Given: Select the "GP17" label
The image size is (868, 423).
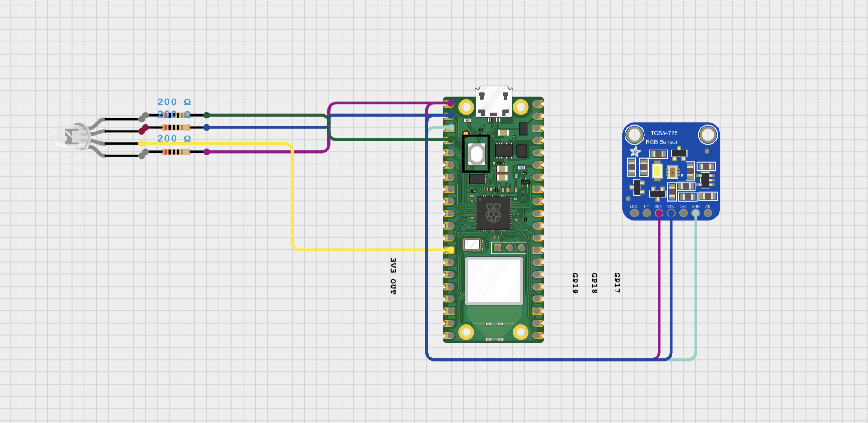Looking at the screenshot, I should (x=617, y=283).
